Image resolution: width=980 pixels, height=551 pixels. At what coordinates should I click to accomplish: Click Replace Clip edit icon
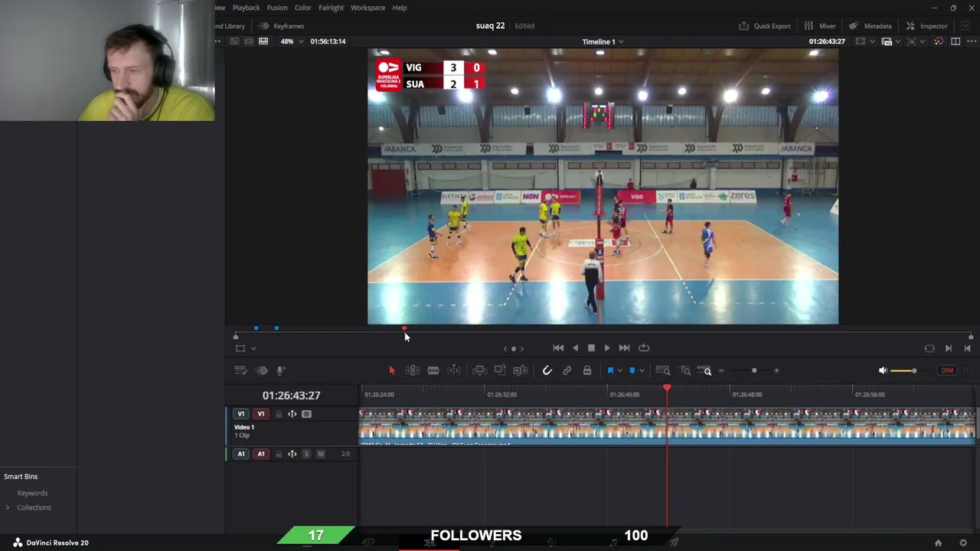click(521, 370)
